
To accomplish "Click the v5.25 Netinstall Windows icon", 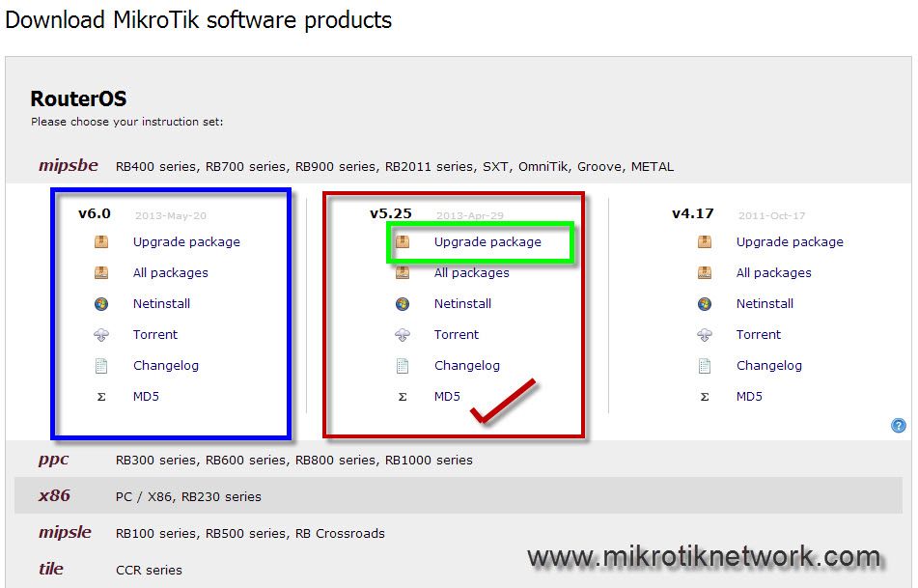I will (403, 304).
